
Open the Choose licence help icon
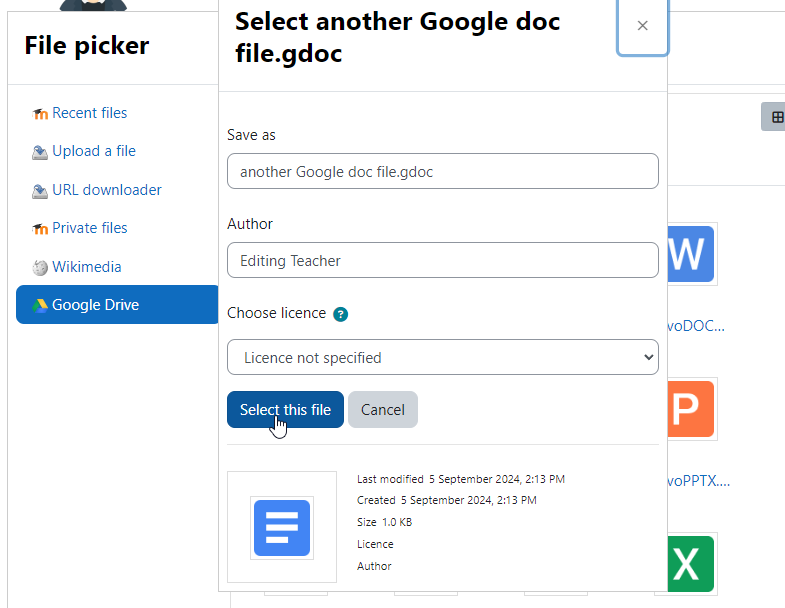[340, 315]
